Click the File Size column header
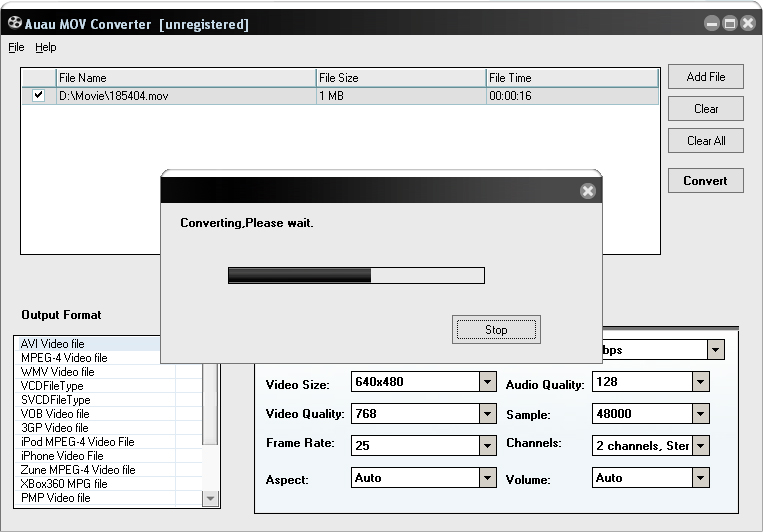 (401, 78)
